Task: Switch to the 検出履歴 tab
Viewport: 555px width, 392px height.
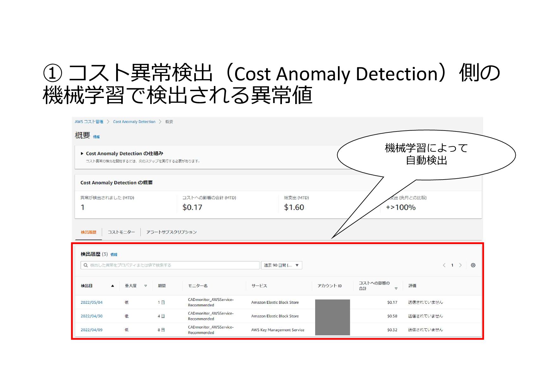Action: pyautogui.click(x=88, y=232)
